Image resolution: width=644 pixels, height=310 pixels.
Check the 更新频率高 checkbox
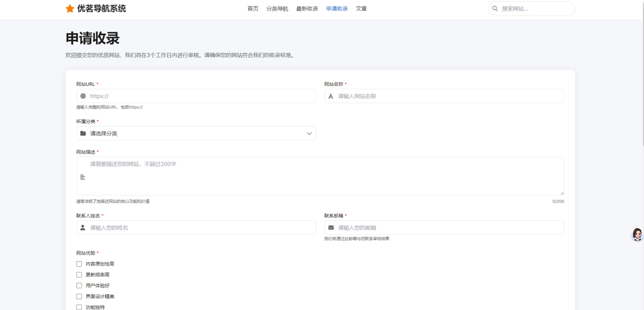pos(79,275)
